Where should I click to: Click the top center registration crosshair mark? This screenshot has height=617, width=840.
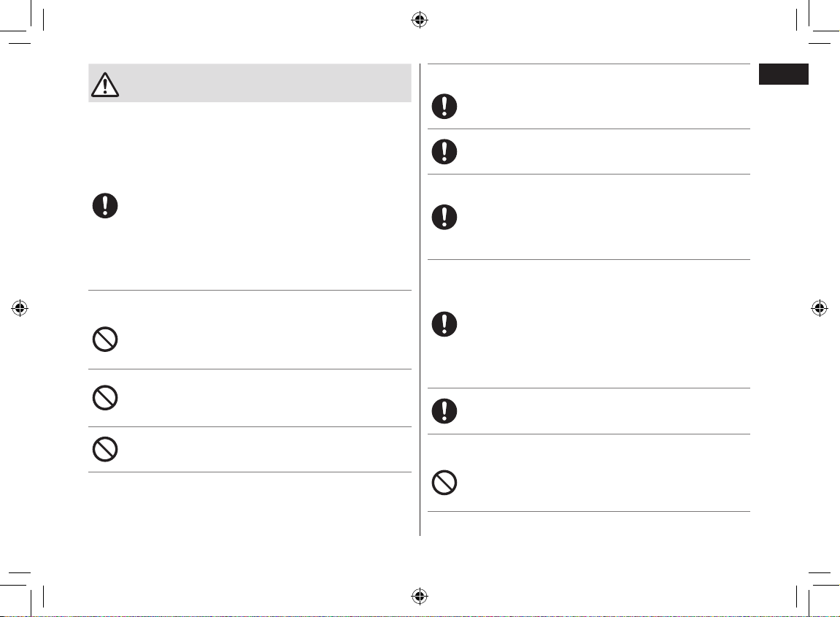pos(420,20)
